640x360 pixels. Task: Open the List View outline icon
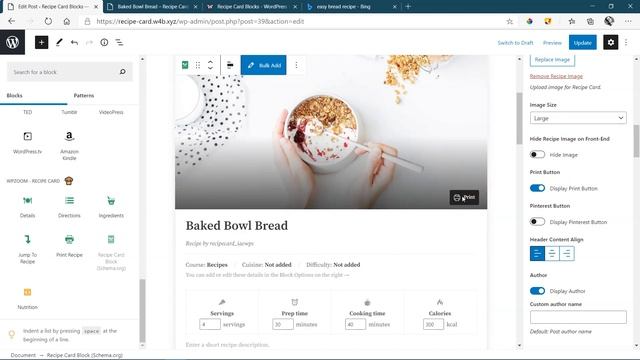click(119, 42)
